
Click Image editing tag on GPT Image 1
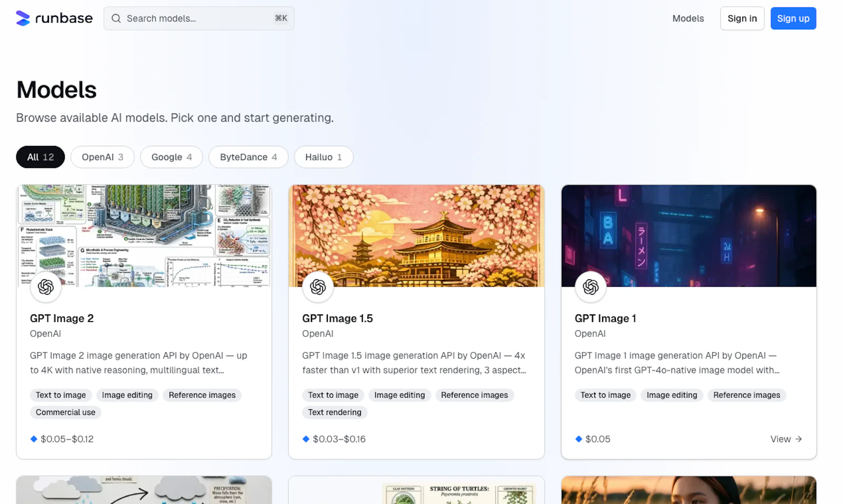[672, 395]
